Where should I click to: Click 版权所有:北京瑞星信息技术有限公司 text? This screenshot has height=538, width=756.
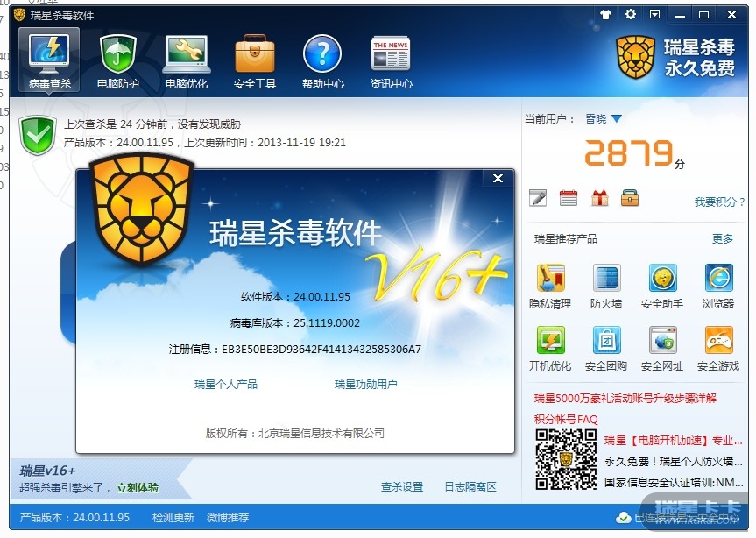tap(295, 434)
